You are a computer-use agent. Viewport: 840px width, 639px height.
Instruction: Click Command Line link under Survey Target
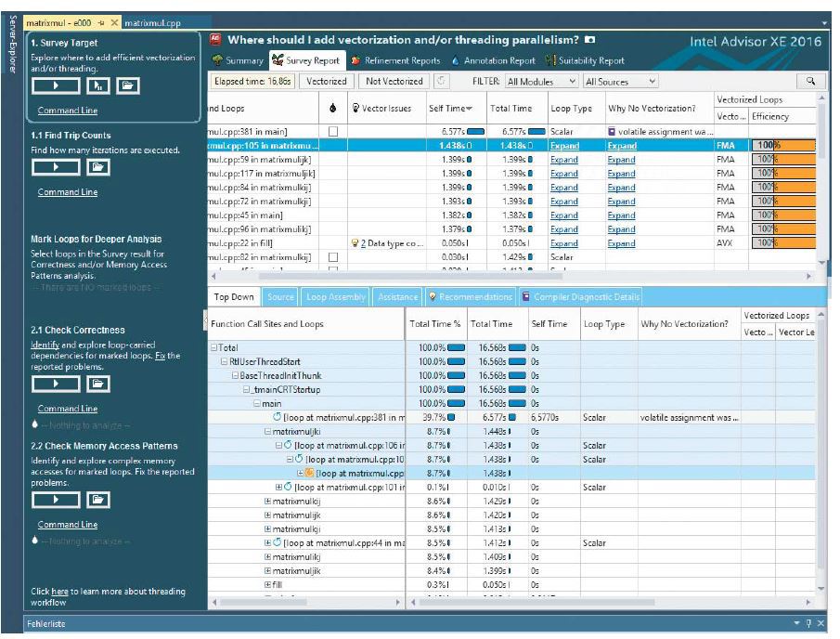(67, 111)
